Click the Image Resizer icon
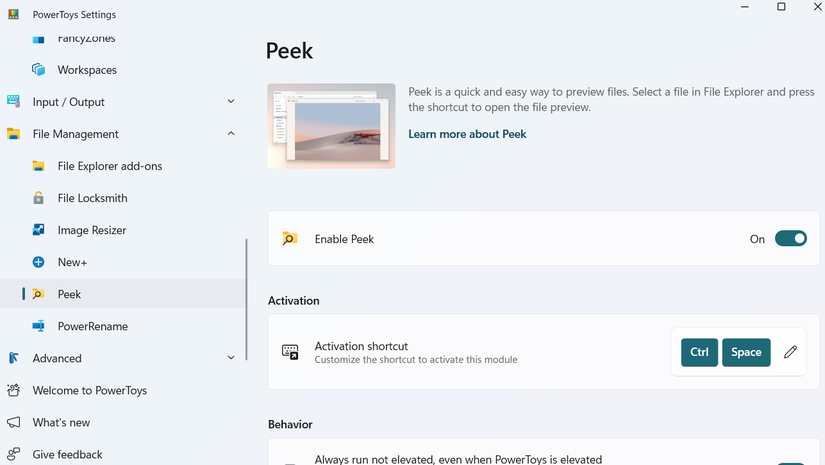This screenshot has width=825, height=465. [38, 230]
